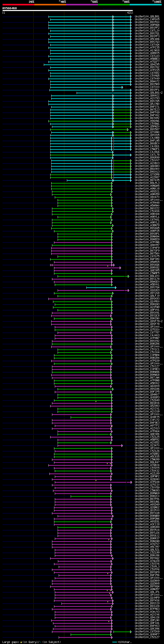
Task: Click the query end position 421
Action: [x=129, y=13]
